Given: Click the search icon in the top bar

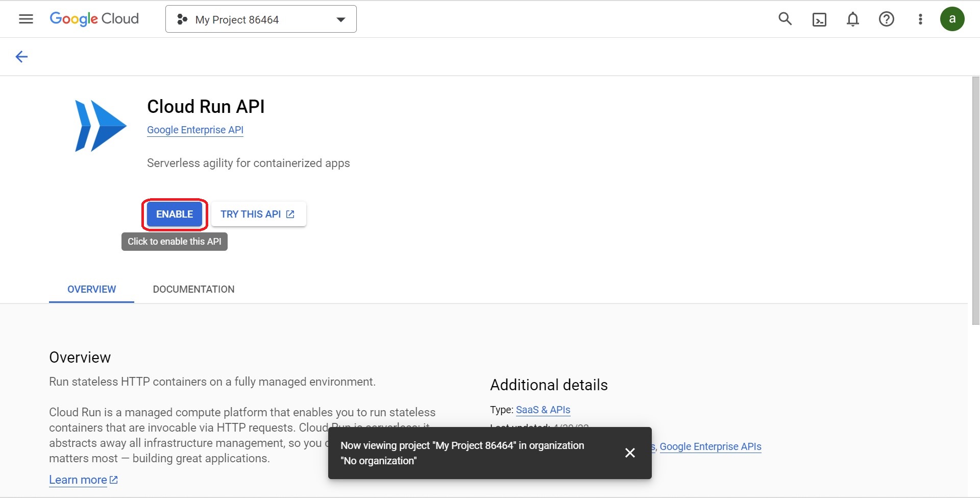Looking at the screenshot, I should [x=785, y=19].
